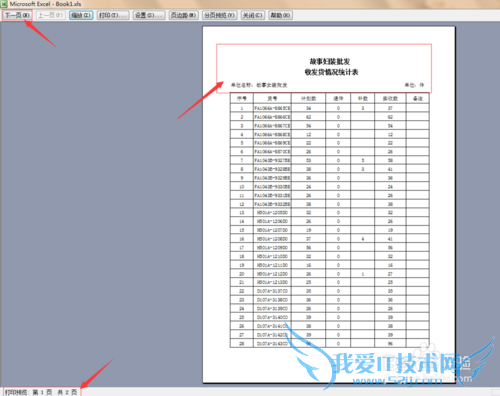500x396 pixels.
Task: Click the 序号 cell 10 in the table
Action: click(242, 187)
